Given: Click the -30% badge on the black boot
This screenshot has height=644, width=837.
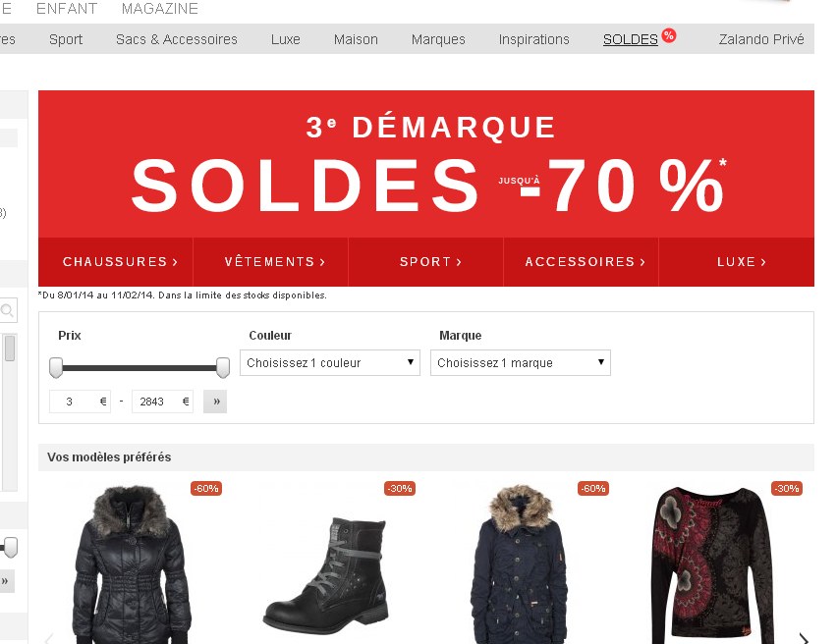Looking at the screenshot, I should pos(400,488).
